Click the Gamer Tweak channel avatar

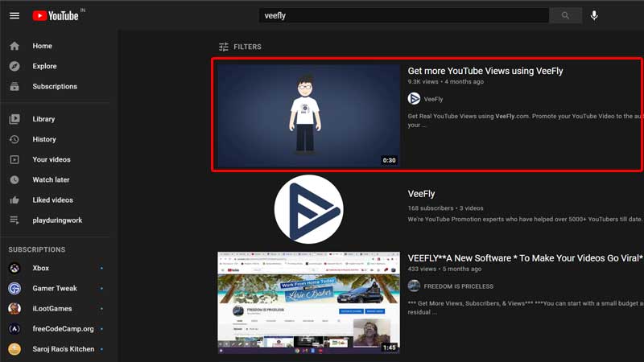[14, 288]
